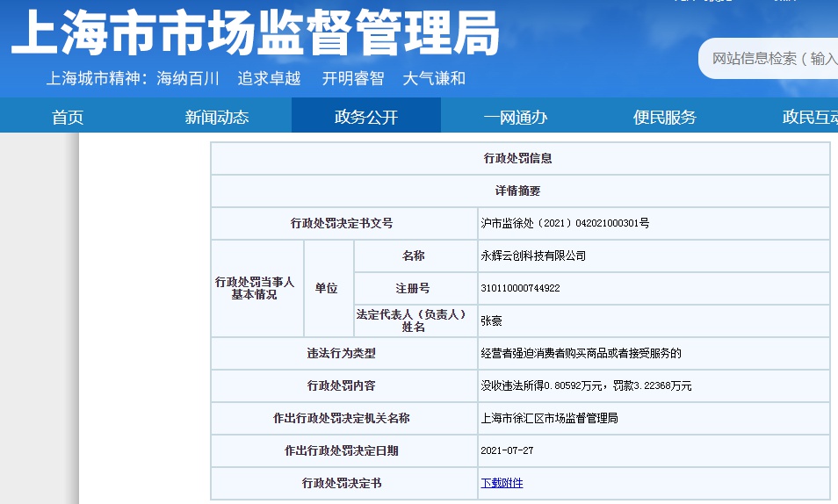This screenshot has width=838, height=504.
Task: Click the slogan phrase 开明睿智
Action: click(x=353, y=78)
